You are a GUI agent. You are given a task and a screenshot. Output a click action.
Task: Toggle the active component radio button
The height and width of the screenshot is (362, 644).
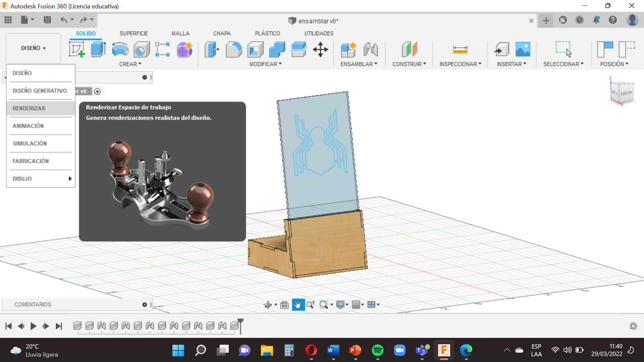(97, 92)
